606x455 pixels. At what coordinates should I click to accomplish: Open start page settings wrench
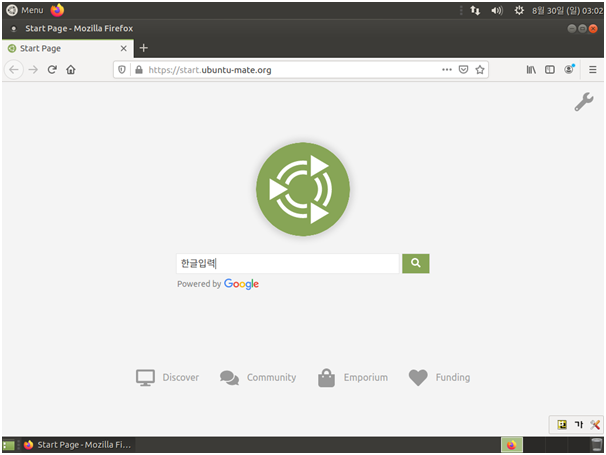coord(584,102)
